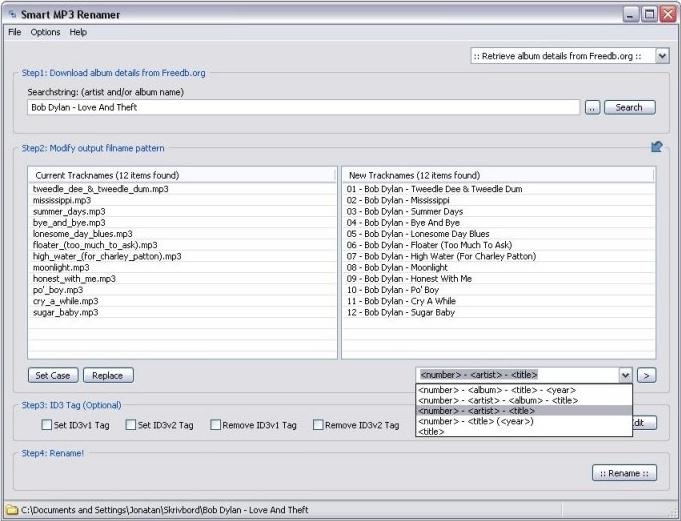The height and width of the screenshot is (521, 681).
Task: Select 11 - Bob Dylan - Cry A While
Action: pyautogui.click(x=498, y=301)
